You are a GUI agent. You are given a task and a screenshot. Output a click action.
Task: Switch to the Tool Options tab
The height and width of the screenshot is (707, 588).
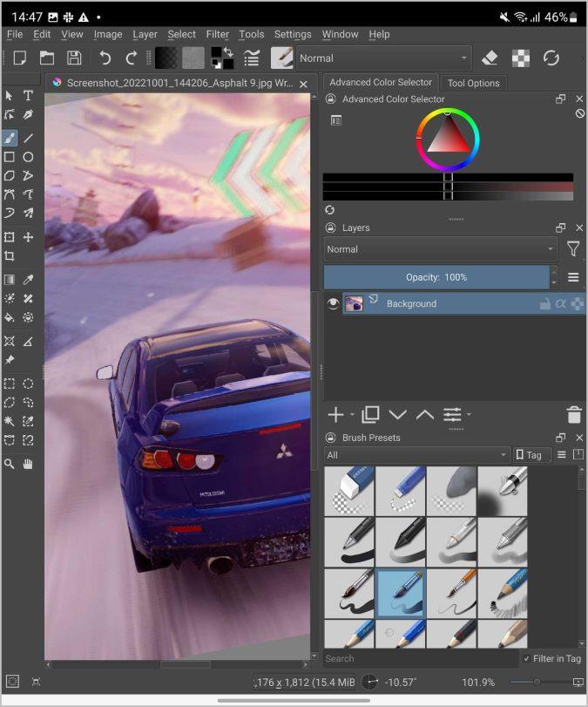[x=474, y=83]
